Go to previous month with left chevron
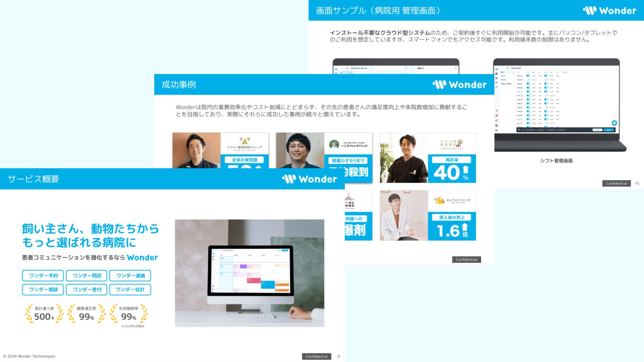 click(501, 68)
